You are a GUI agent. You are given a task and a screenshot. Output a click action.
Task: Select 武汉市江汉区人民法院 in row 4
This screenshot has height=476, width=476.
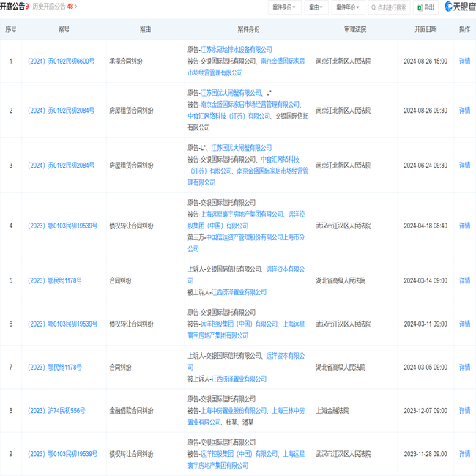(343, 226)
